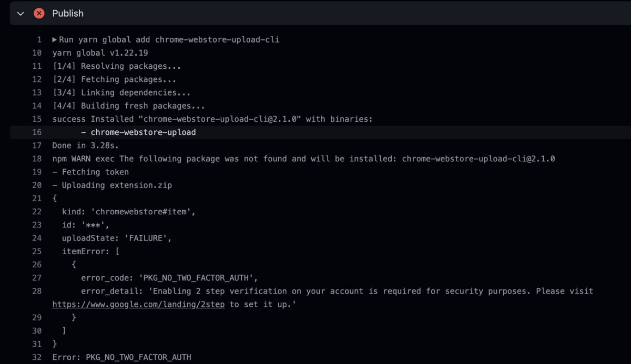Open the google.com/landing/2step link

138,304
